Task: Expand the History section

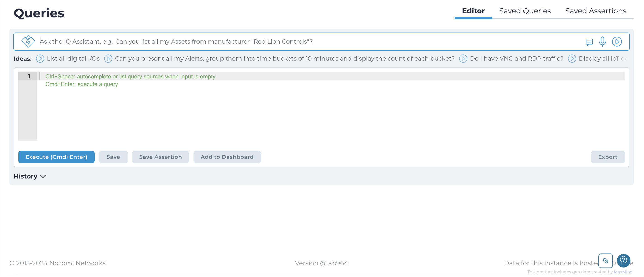Action: [x=30, y=176]
